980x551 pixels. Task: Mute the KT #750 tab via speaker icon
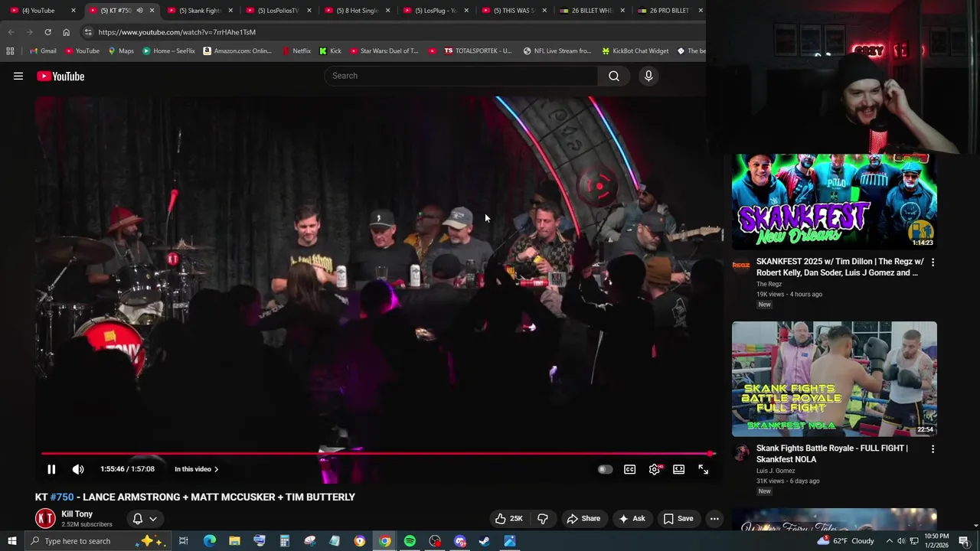pyautogui.click(x=139, y=11)
